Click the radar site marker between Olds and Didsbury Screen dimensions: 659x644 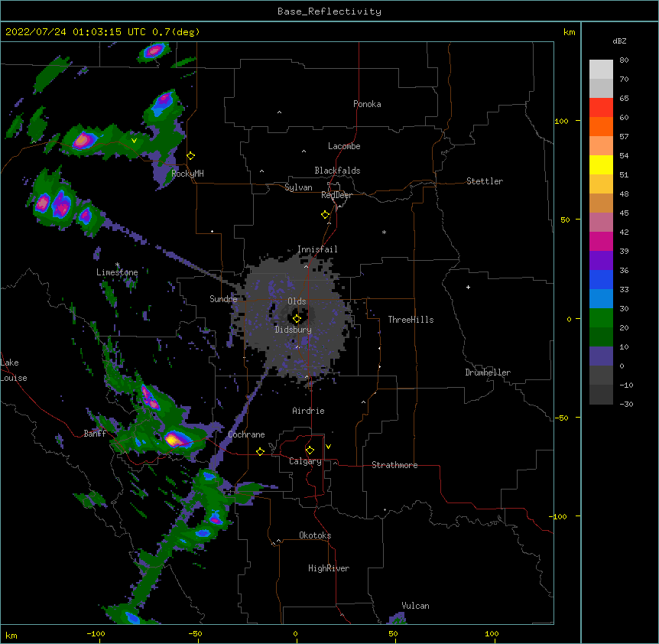pyautogui.click(x=297, y=319)
